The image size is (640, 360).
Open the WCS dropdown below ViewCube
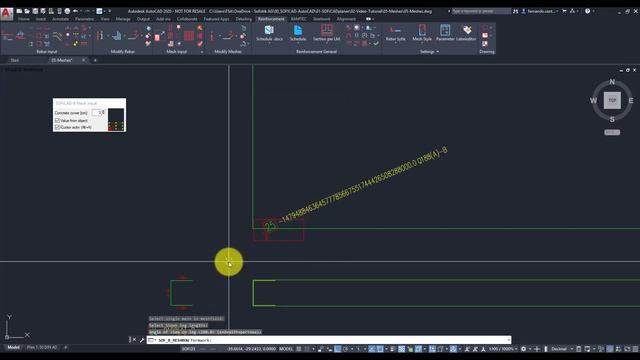(x=612, y=132)
